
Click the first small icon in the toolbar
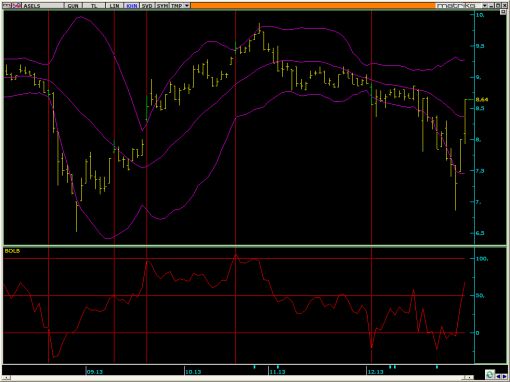[7, 6]
